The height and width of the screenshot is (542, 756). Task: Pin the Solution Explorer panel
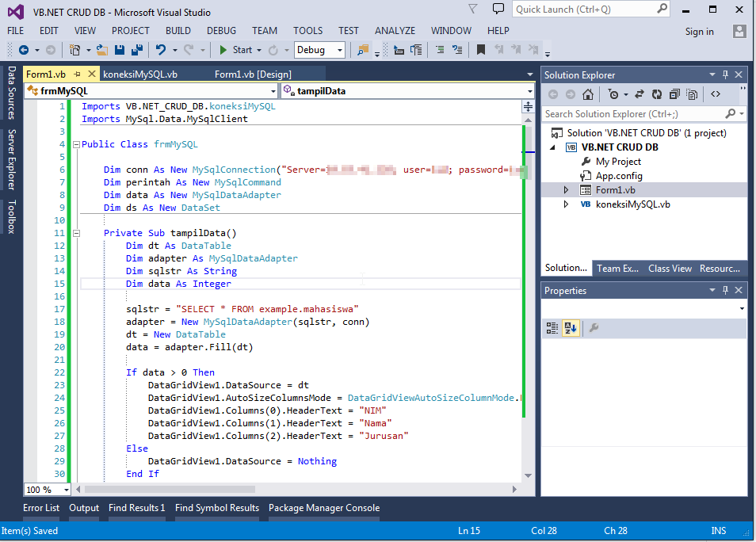click(725, 74)
